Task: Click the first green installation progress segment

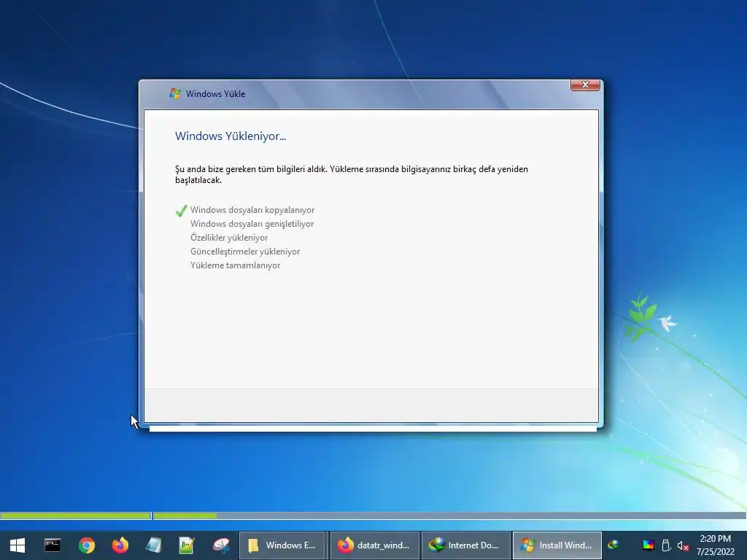Action: point(75,516)
